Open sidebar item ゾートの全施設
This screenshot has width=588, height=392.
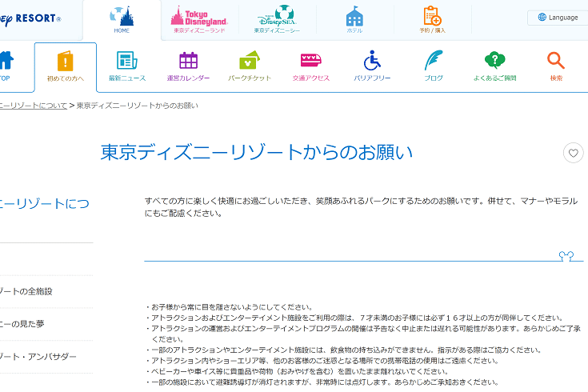click(26, 291)
